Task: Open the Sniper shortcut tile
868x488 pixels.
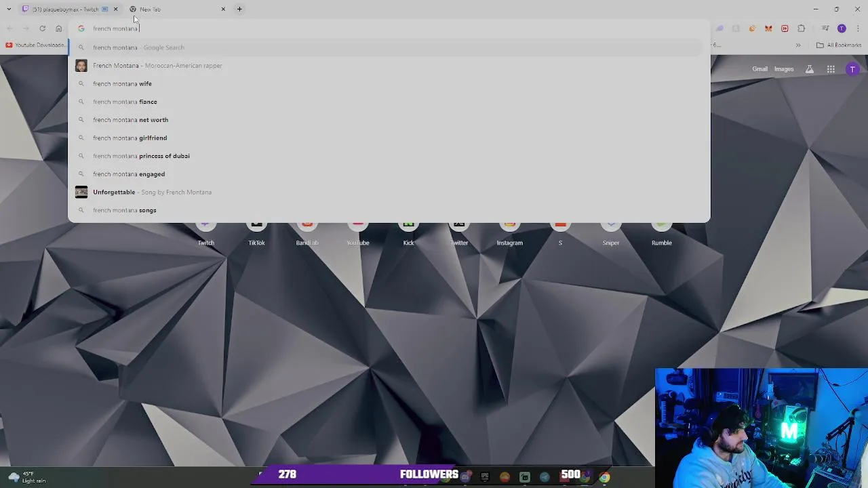Action: click(x=611, y=235)
